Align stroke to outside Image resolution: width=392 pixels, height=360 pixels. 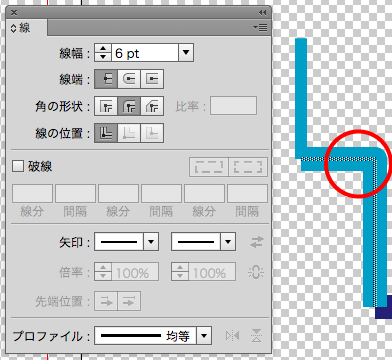point(152,133)
